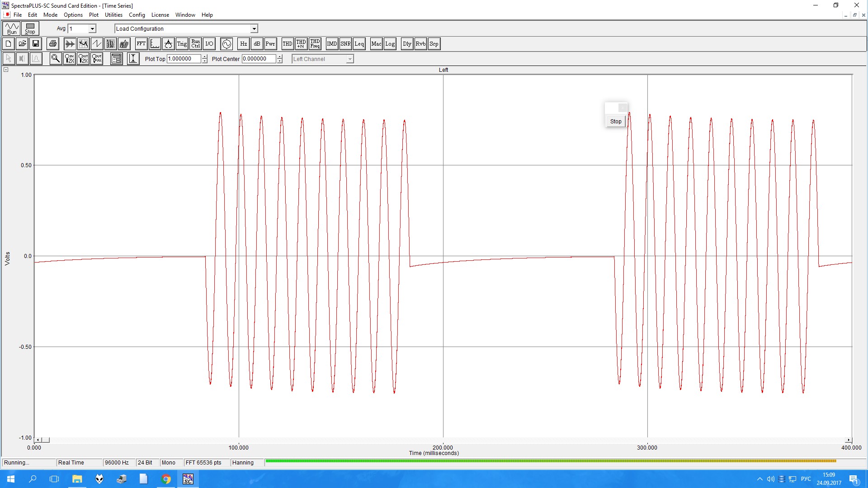868x488 pixels.
Task: Open the signal generator icon
Action: (x=226, y=44)
